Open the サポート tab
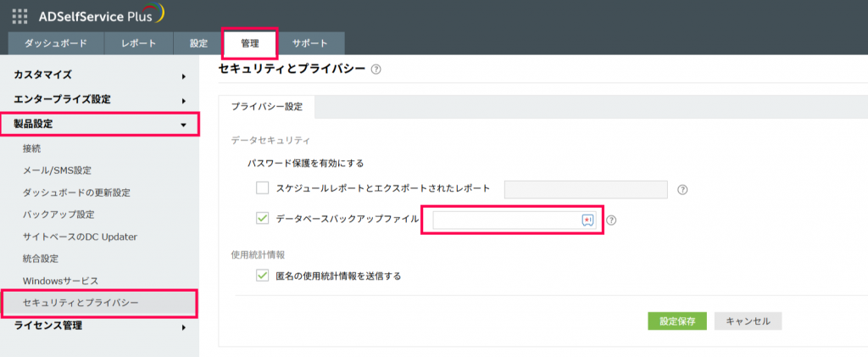Viewport: 868px width, 357px height. coord(310,44)
